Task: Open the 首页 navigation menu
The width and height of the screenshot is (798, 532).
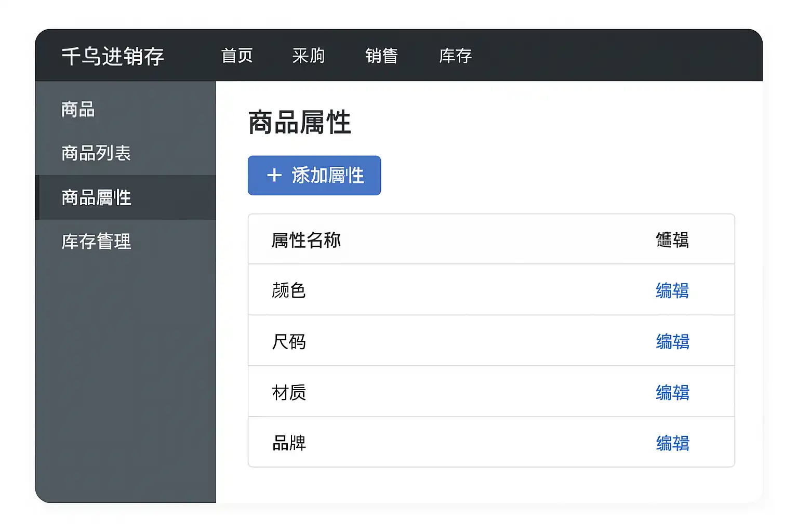Action: click(237, 56)
